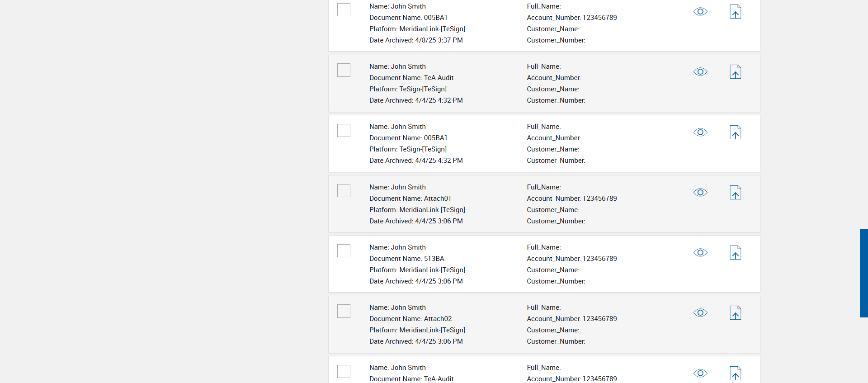The width and height of the screenshot is (868, 383).
Task: View the TeSign TeA-Audit document archived 4:32 PM
Action: [x=700, y=72]
